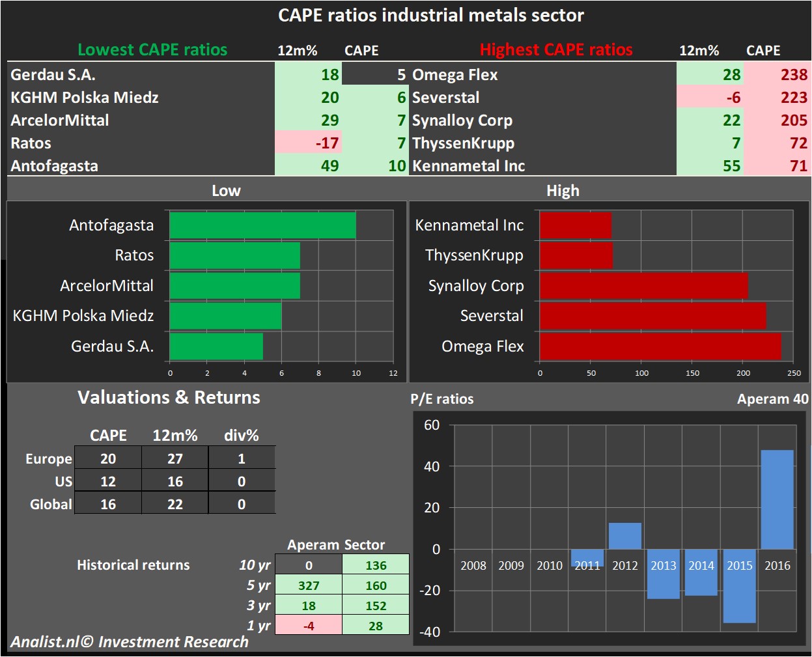Viewport: 812px width, 657px height.
Task: Click the green Antofagasta bar in Low chart
Action: [263, 225]
